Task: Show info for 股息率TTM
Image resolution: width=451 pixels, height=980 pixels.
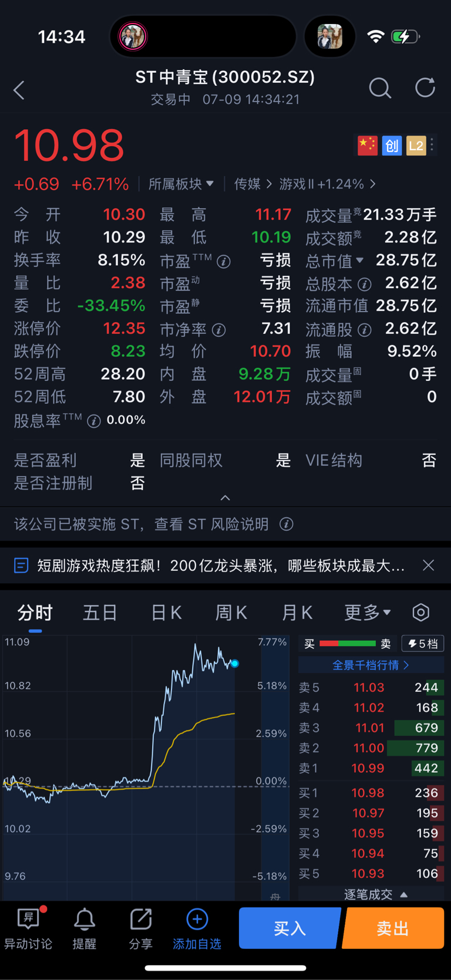Action: [94, 421]
